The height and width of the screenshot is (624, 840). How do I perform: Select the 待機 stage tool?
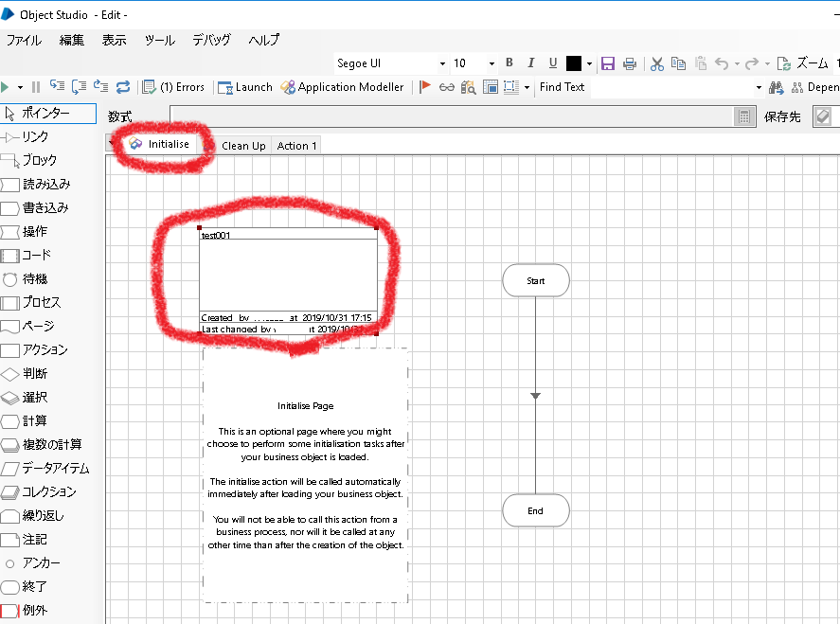click(x=25, y=279)
